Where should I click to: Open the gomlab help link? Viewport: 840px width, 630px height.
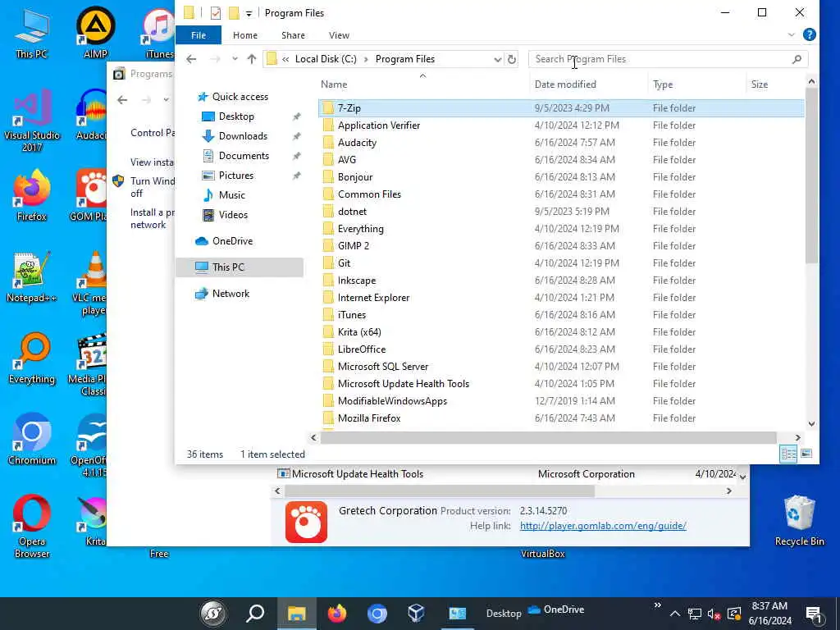click(x=603, y=526)
